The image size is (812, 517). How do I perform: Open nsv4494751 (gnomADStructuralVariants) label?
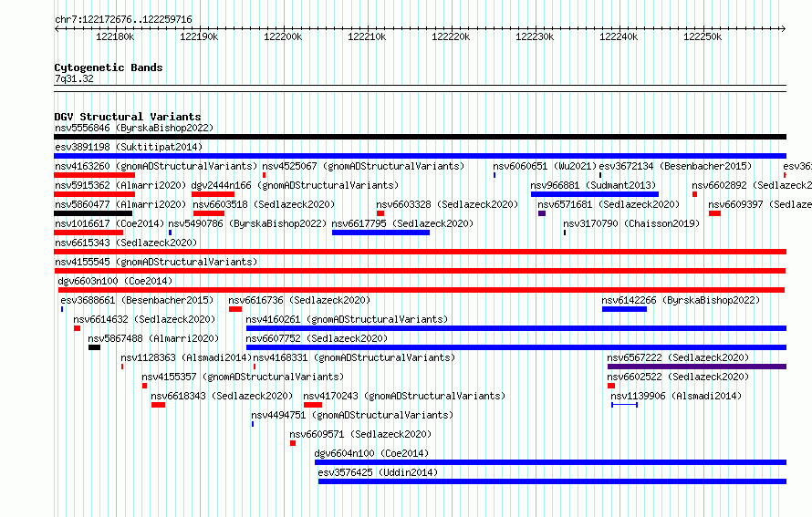coord(352,415)
